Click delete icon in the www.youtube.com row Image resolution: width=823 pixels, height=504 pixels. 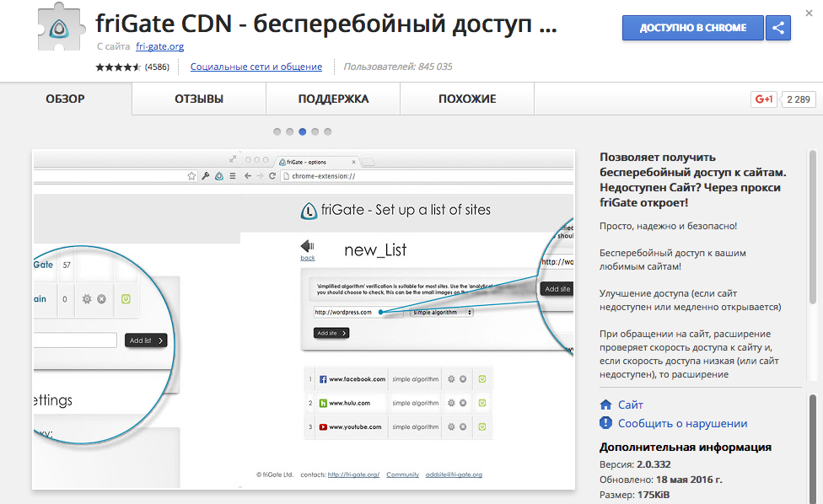463,427
